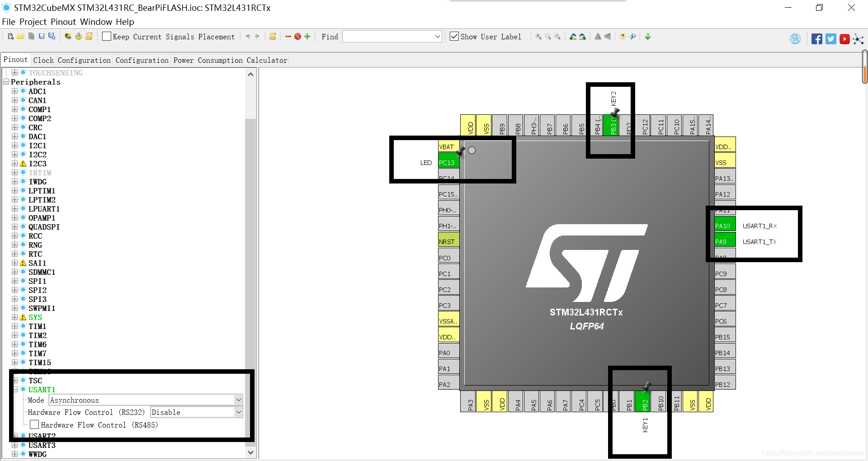Click the left-pointing gray flip icon

608,37
